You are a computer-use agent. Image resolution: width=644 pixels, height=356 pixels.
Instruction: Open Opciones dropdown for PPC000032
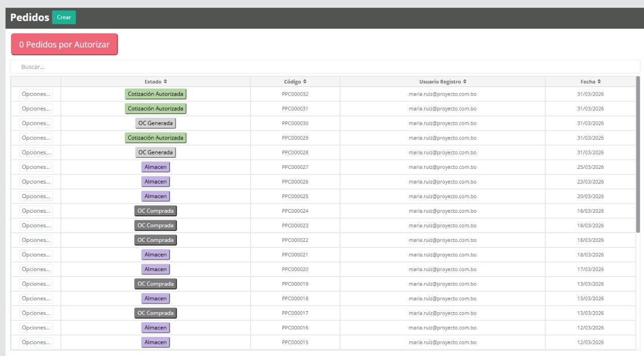[x=36, y=94]
